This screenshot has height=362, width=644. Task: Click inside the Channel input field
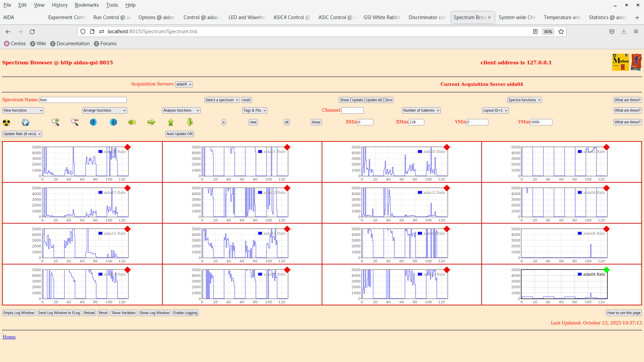point(353,110)
